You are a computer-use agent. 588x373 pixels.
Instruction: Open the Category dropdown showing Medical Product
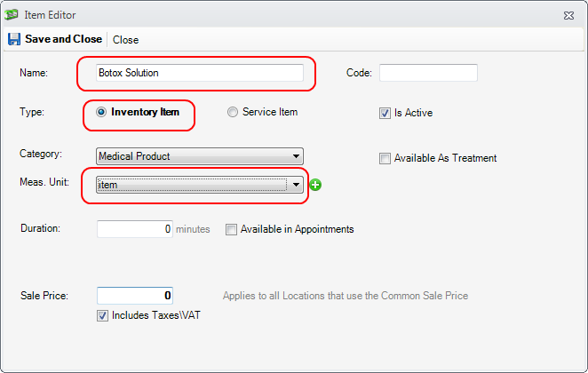tap(199, 156)
